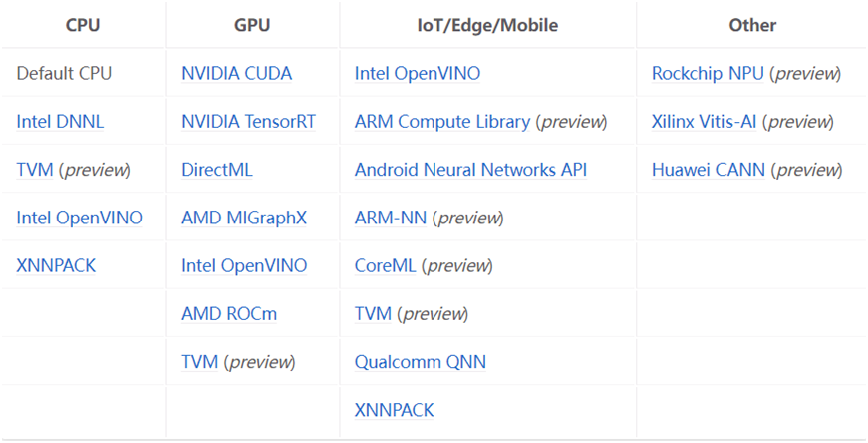This screenshot has height=443, width=868.
Task: Open Qualcomm QNN link
Action: click(421, 362)
